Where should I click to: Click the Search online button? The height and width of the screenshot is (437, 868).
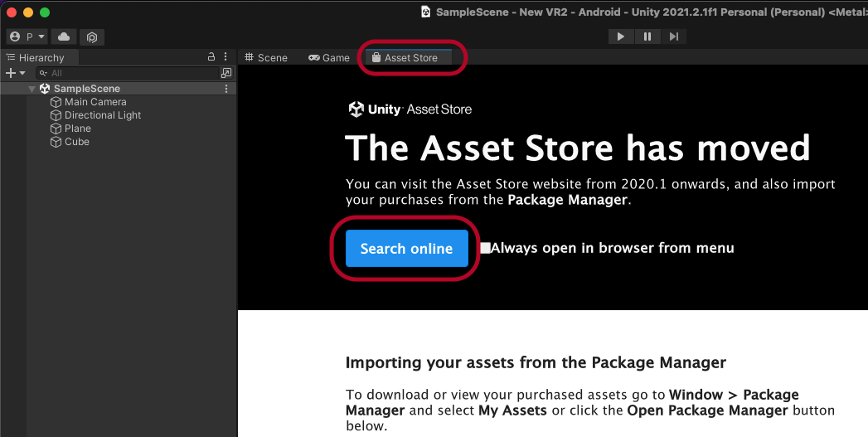pyautogui.click(x=407, y=248)
